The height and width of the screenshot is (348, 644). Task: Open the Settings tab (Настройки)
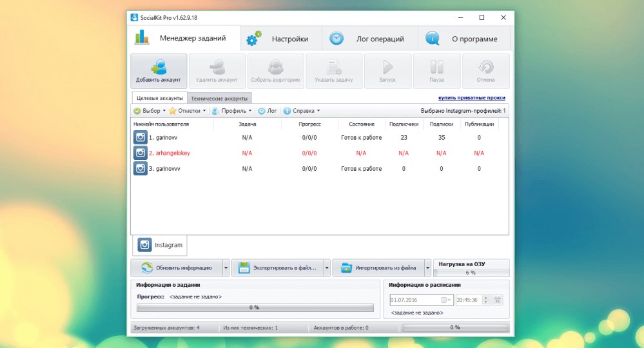pyautogui.click(x=281, y=39)
